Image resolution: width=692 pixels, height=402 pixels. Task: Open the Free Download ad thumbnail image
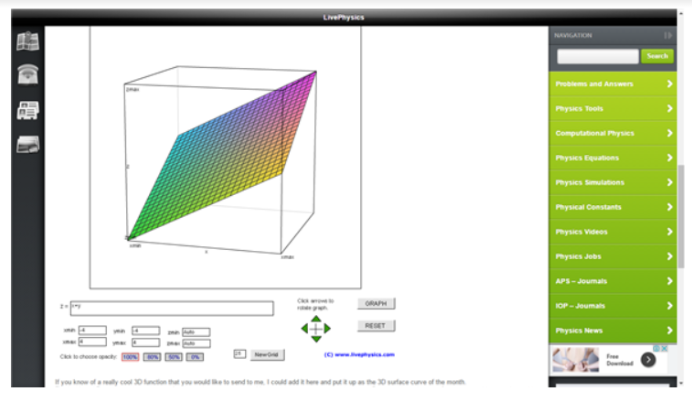pyautogui.click(x=575, y=360)
